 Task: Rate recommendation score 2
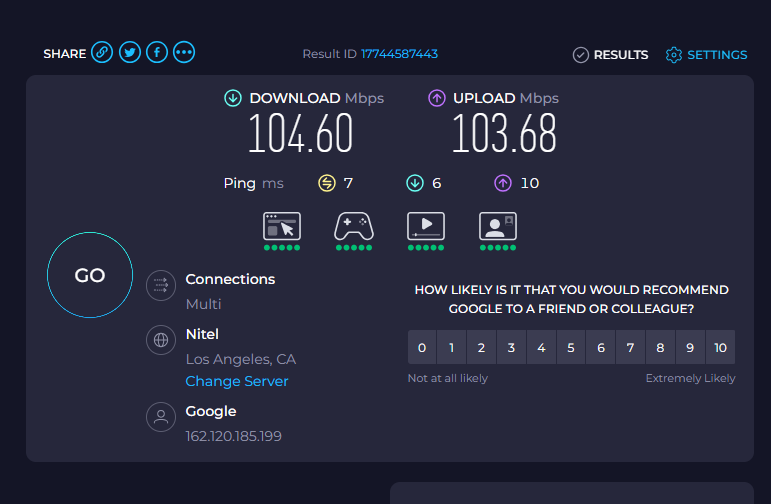click(x=481, y=347)
